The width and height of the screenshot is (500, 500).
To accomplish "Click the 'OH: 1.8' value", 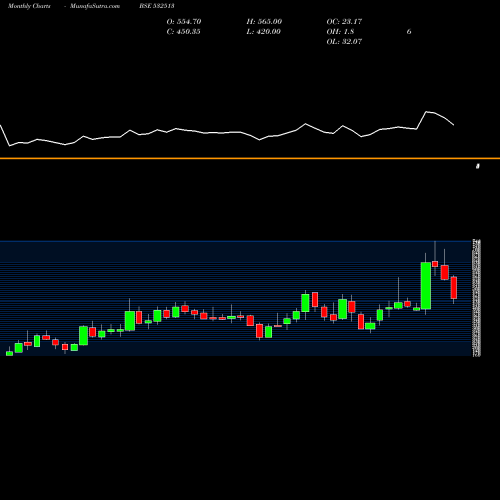I will [340, 32].
